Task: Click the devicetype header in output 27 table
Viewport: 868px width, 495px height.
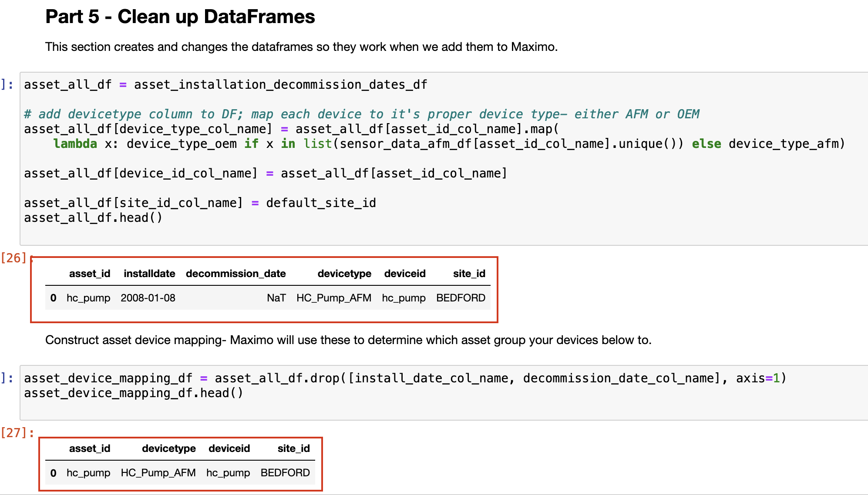Action: (x=169, y=448)
